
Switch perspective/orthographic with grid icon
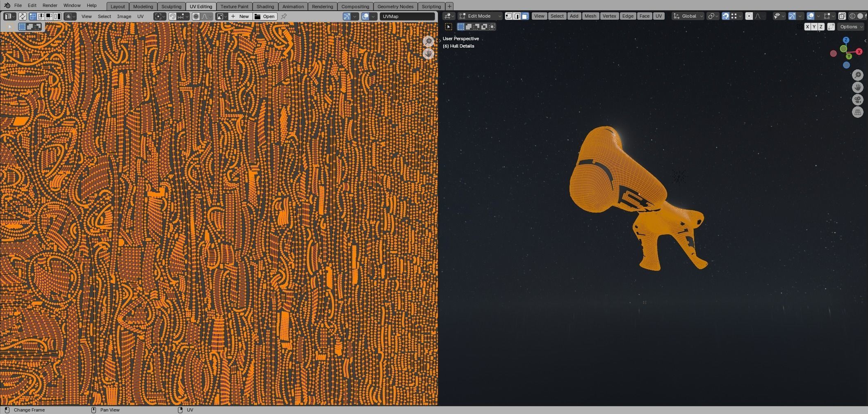[858, 112]
